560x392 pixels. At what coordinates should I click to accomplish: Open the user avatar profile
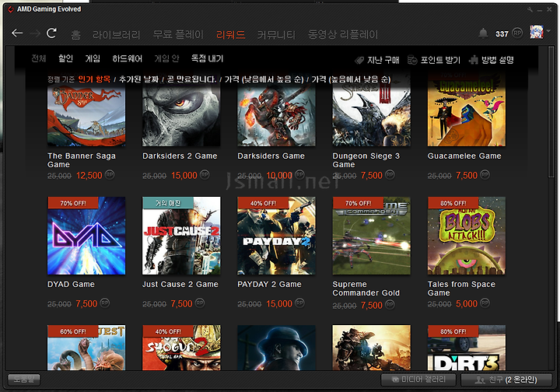(537, 32)
